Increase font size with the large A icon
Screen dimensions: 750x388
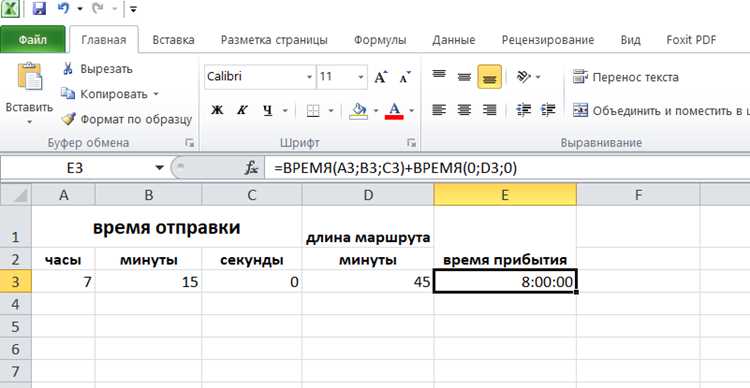pos(381,77)
